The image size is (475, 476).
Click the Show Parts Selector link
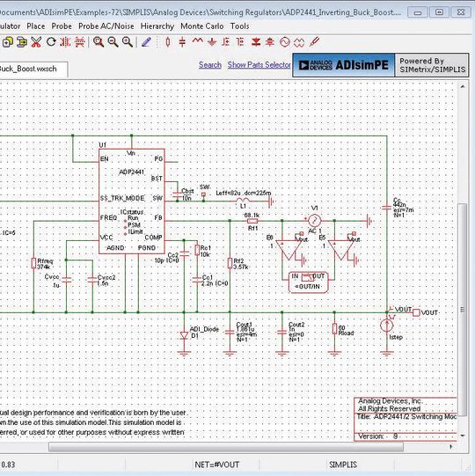[259, 64]
